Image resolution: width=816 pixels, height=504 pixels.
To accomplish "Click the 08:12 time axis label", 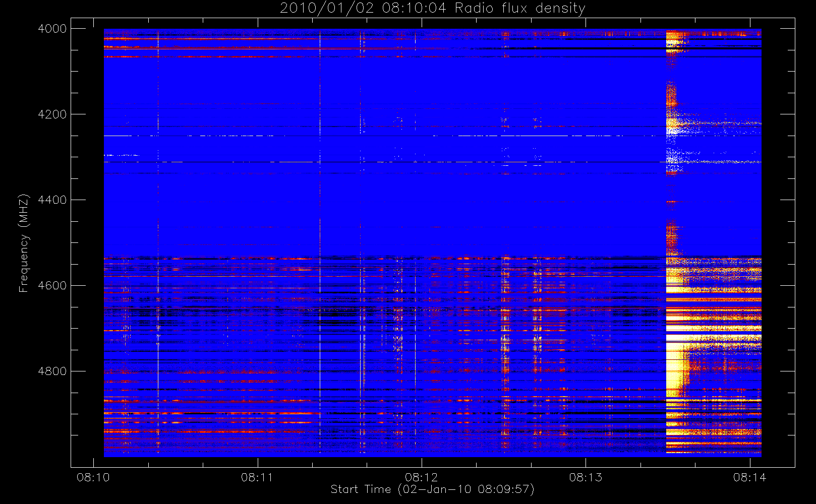I will (x=421, y=477).
